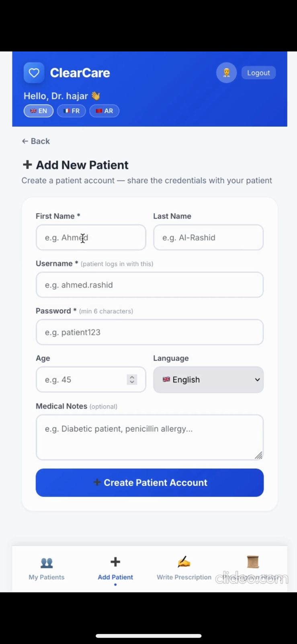Click into the Username field

coord(150,285)
